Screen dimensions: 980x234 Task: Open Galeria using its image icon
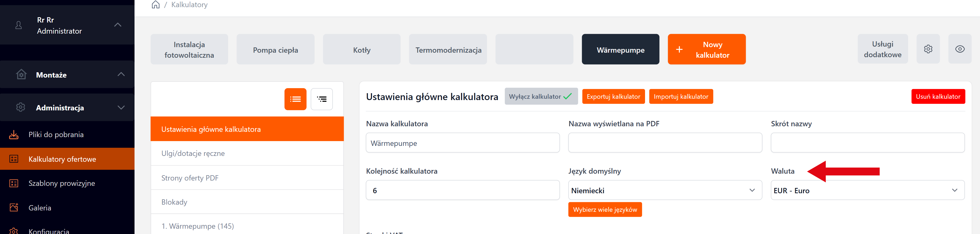pyautogui.click(x=14, y=207)
